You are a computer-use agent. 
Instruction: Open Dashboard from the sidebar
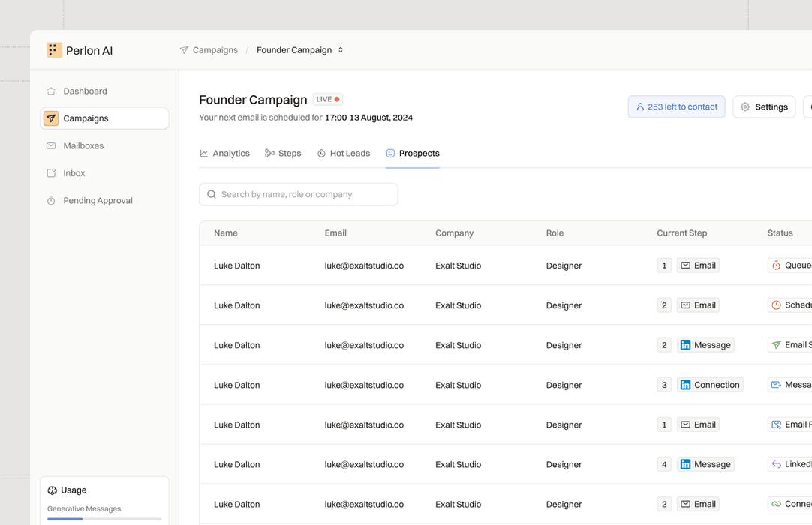[x=85, y=91]
